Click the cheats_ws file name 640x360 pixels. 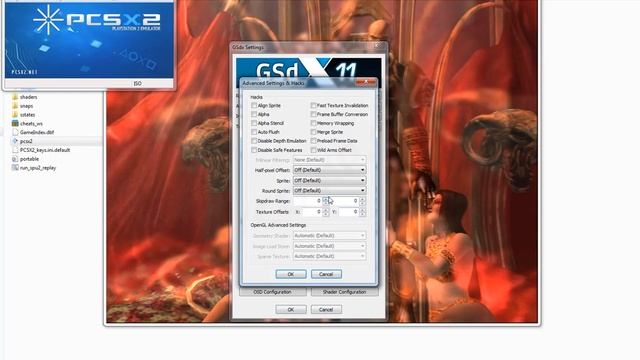[x=31, y=124]
